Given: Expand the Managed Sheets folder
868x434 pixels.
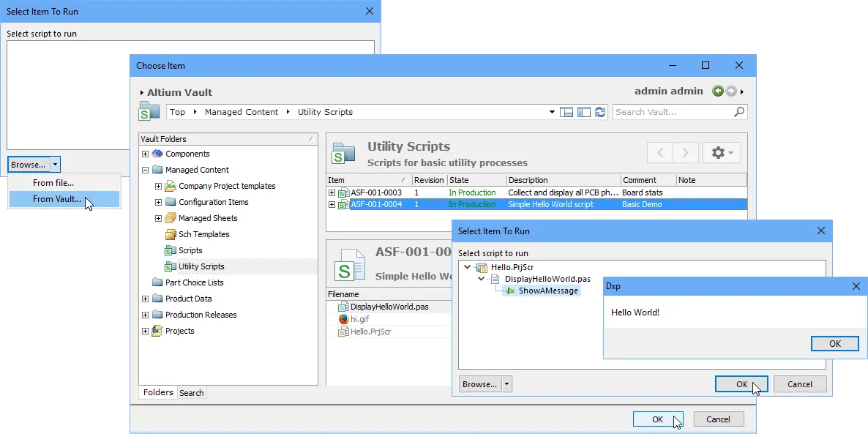Looking at the screenshot, I should (x=158, y=218).
